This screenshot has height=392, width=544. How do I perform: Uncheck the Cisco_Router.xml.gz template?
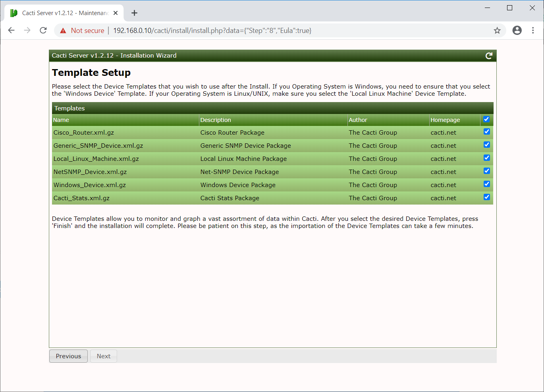tap(486, 132)
